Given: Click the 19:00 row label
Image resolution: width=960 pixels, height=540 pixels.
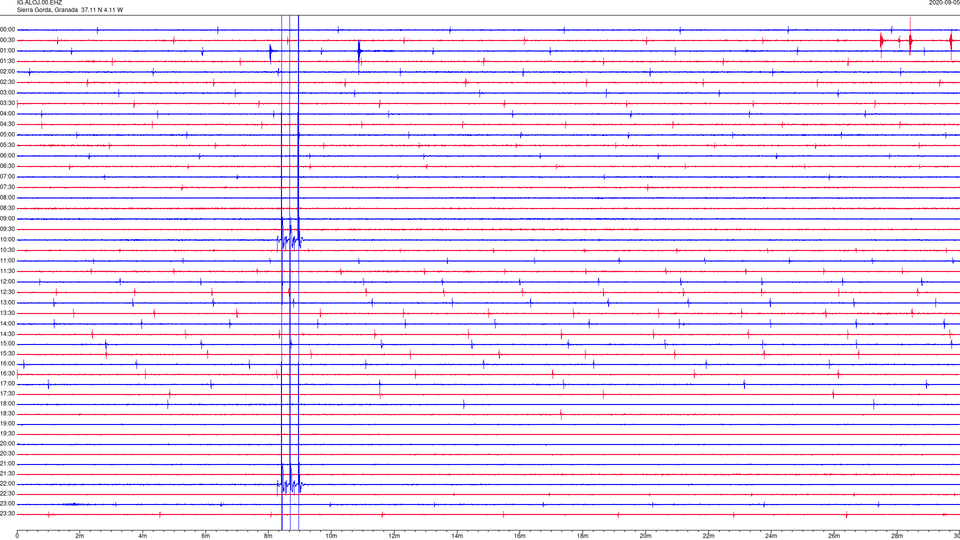Looking at the screenshot, I should click(7, 424).
